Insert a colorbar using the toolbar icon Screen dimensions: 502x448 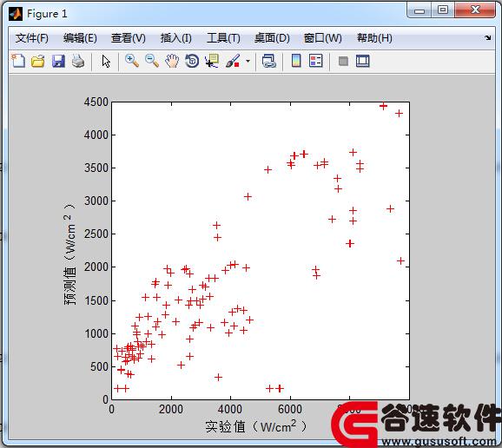[296, 61]
